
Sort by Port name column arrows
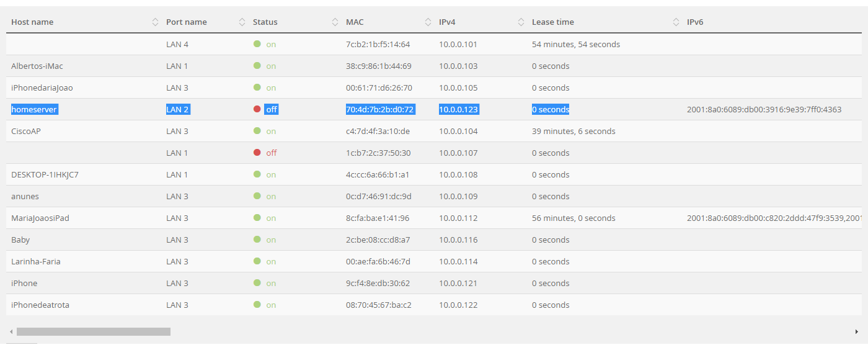point(242,22)
